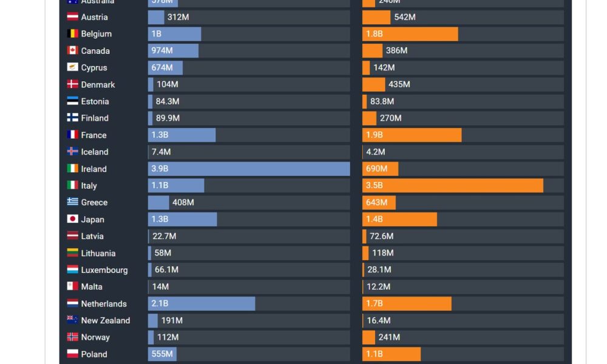Select the Netherlands blue 2.1B bar
The image size is (607, 364).
pyautogui.click(x=202, y=304)
